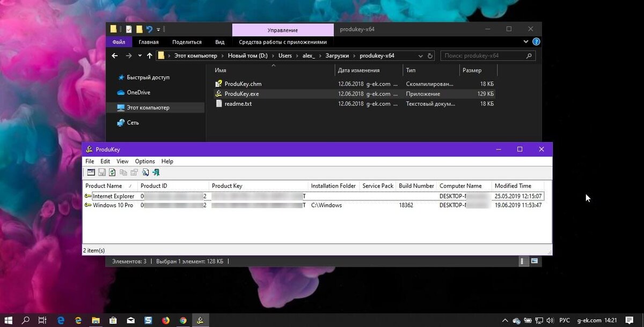The width and height of the screenshot is (644, 327).
Task: Go up one folder level in Explorer
Action: click(x=150, y=56)
